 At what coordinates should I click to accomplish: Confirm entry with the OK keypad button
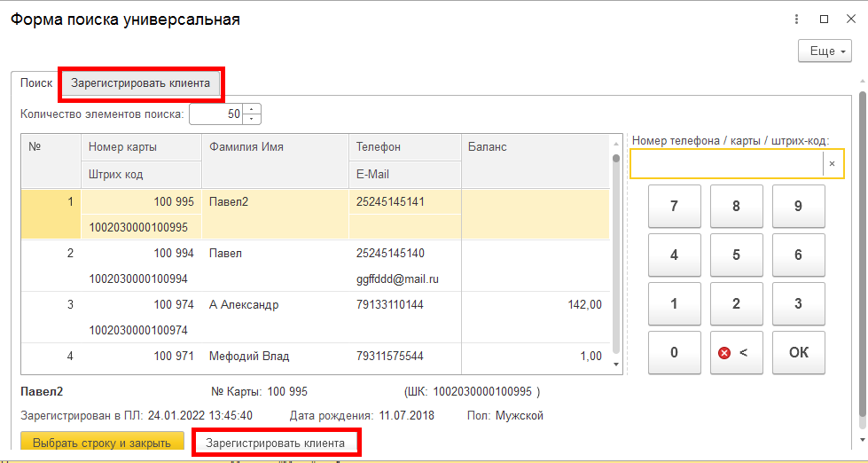click(x=798, y=353)
